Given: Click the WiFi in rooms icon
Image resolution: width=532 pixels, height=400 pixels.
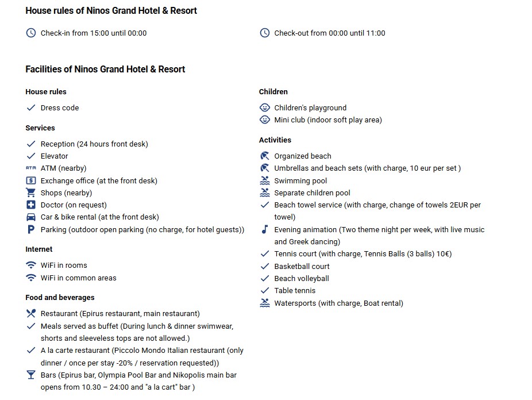Looking at the screenshot, I should pos(31,266).
